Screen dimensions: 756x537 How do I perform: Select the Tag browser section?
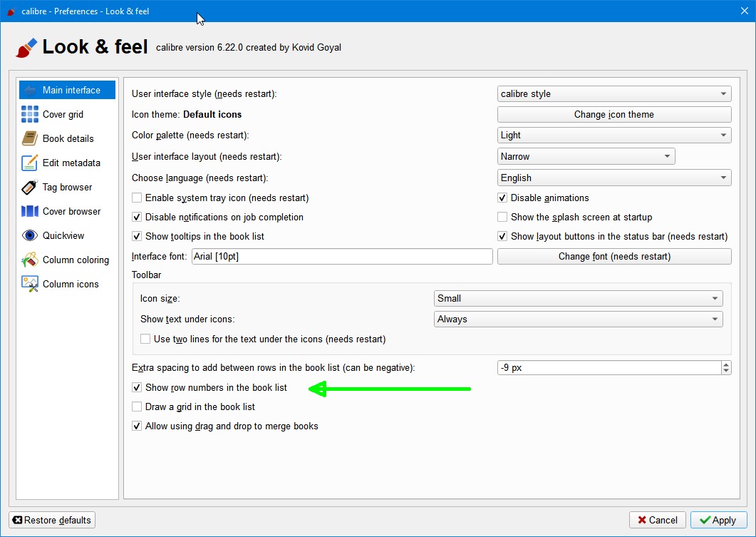[67, 188]
